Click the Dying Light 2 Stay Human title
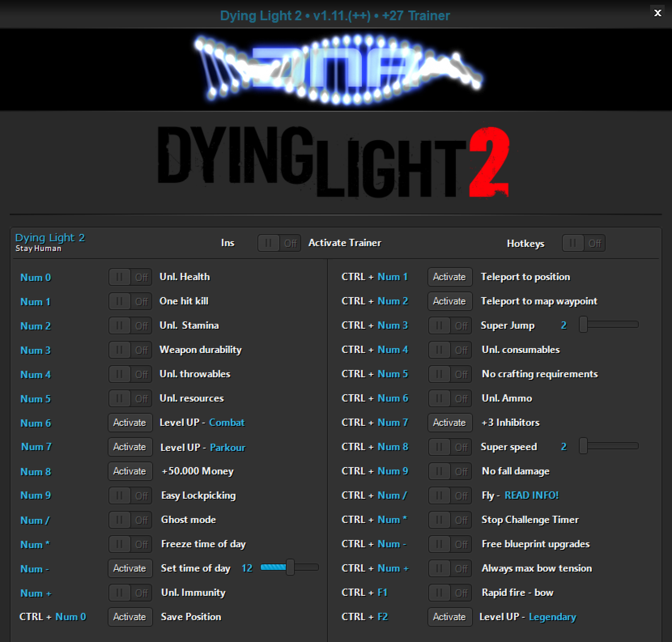This screenshot has height=642, width=672. pos(50,242)
